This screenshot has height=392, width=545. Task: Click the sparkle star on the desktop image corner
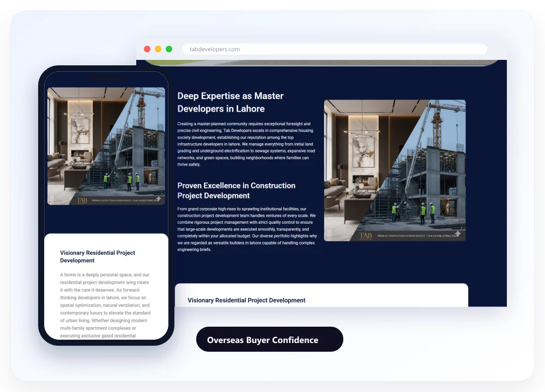pos(458,234)
